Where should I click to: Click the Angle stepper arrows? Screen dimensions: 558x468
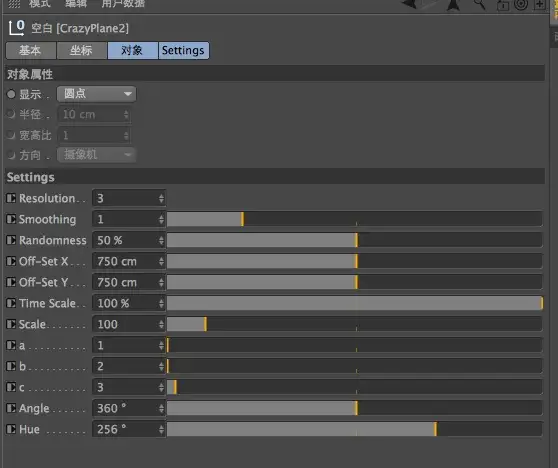click(161, 408)
